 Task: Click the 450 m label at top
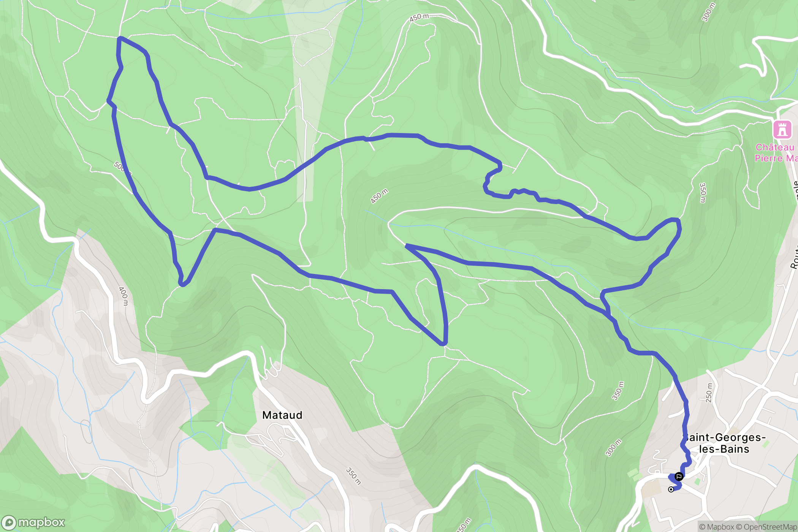419,17
